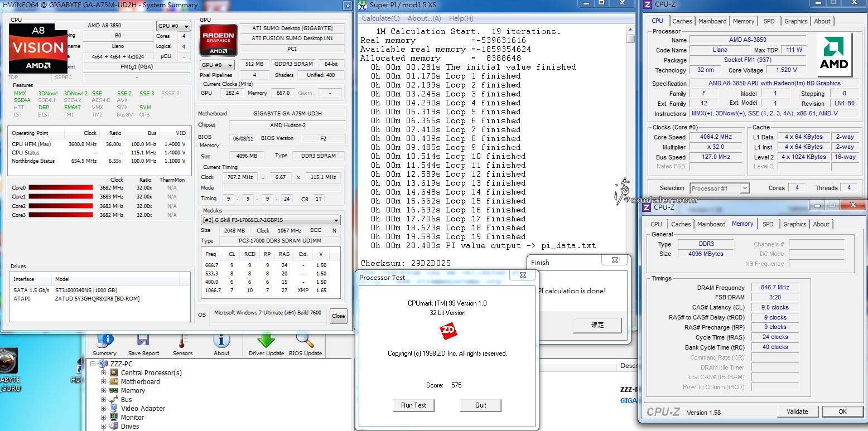Click Quit in CPUmark window
The width and height of the screenshot is (868, 431).
pyautogui.click(x=480, y=405)
